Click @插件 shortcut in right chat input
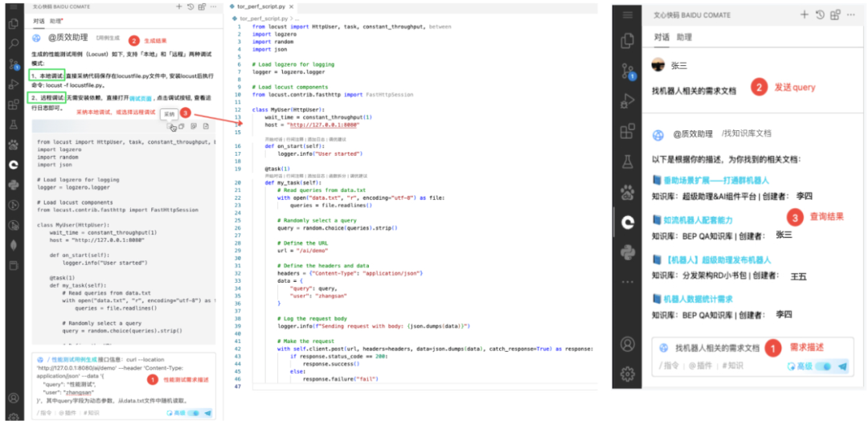This screenshot has height=425, width=868. coord(699,366)
